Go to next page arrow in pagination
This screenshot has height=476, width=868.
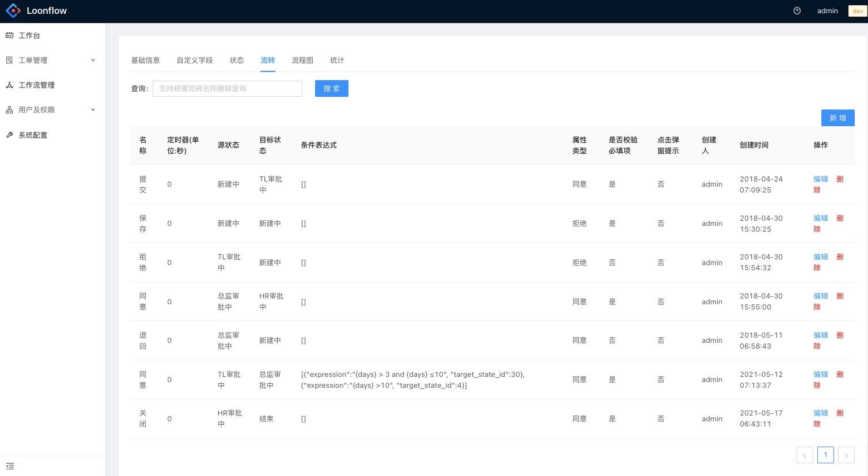coord(846,455)
